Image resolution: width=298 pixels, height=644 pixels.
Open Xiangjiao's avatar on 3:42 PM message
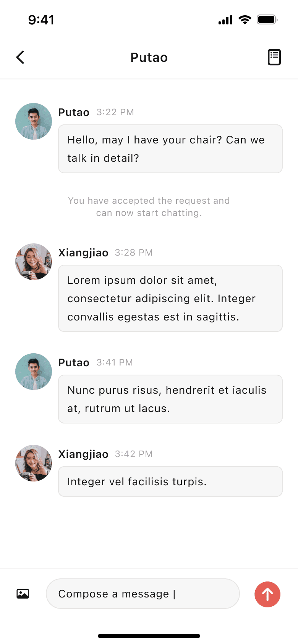coord(34,463)
